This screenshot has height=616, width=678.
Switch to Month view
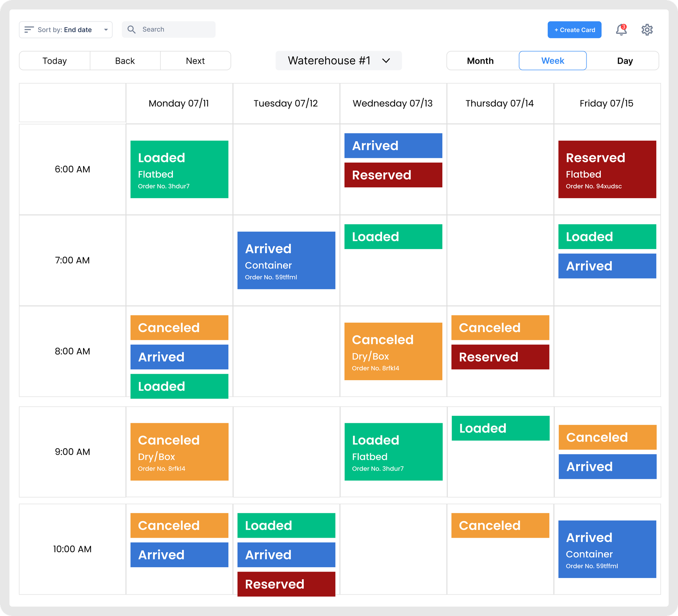click(x=480, y=61)
